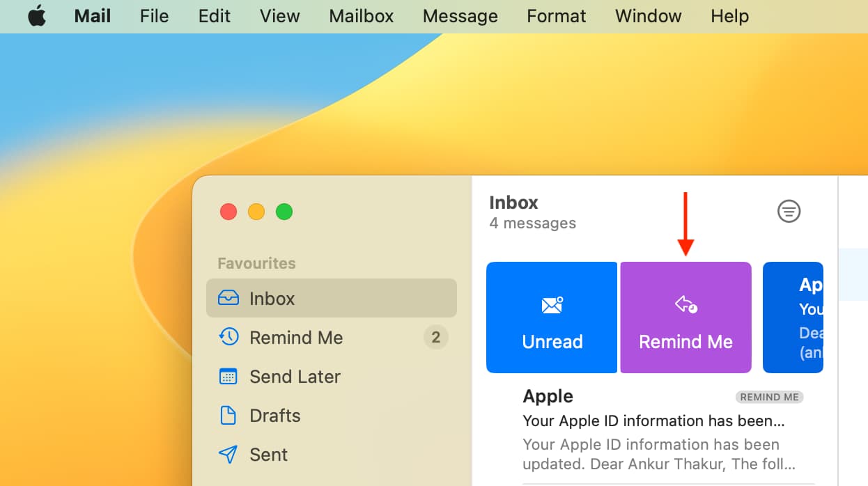Open the Mailbox menu
The width and height of the screenshot is (868, 486).
click(x=362, y=16)
